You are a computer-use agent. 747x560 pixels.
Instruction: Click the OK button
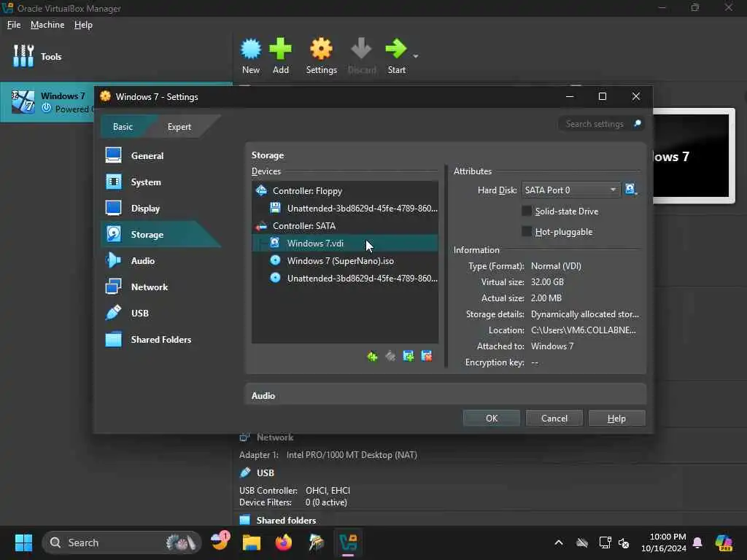(x=491, y=418)
